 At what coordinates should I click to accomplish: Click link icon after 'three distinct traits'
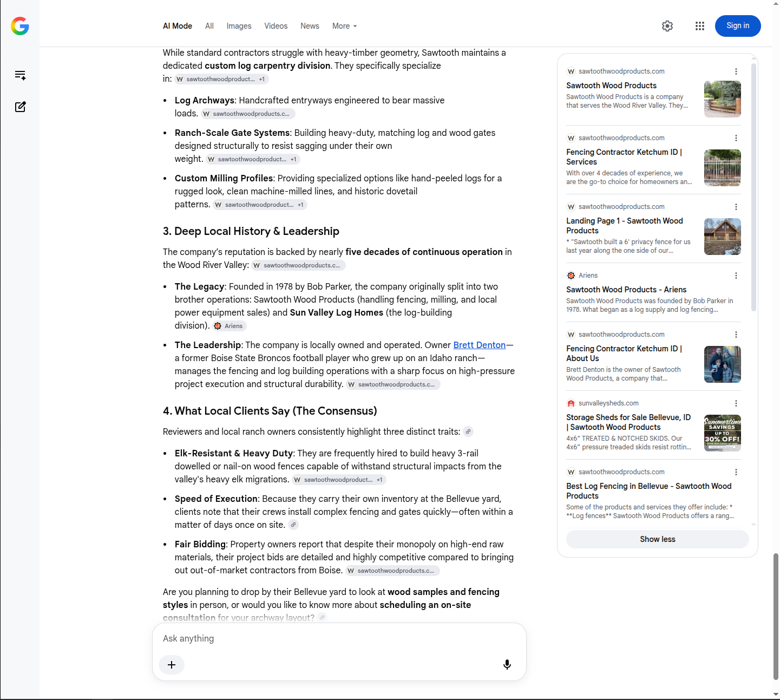(x=468, y=431)
